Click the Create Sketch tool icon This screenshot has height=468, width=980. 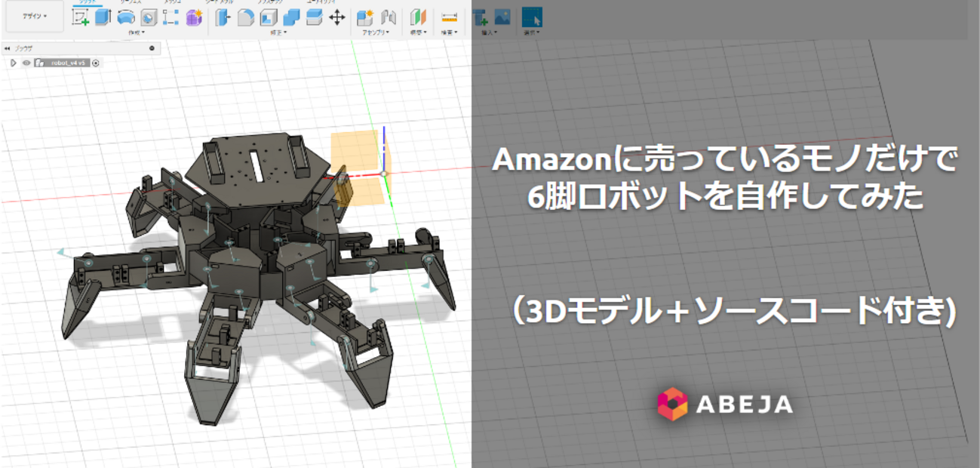pos(80,17)
